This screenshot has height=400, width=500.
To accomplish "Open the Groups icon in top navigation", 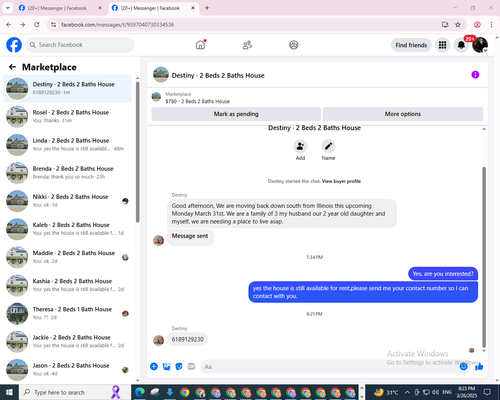I will [294, 45].
